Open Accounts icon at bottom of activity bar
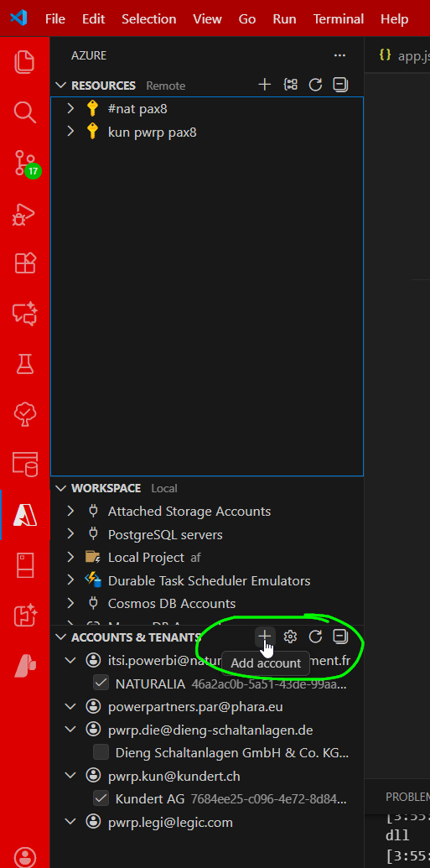 pyautogui.click(x=24, y=857)
